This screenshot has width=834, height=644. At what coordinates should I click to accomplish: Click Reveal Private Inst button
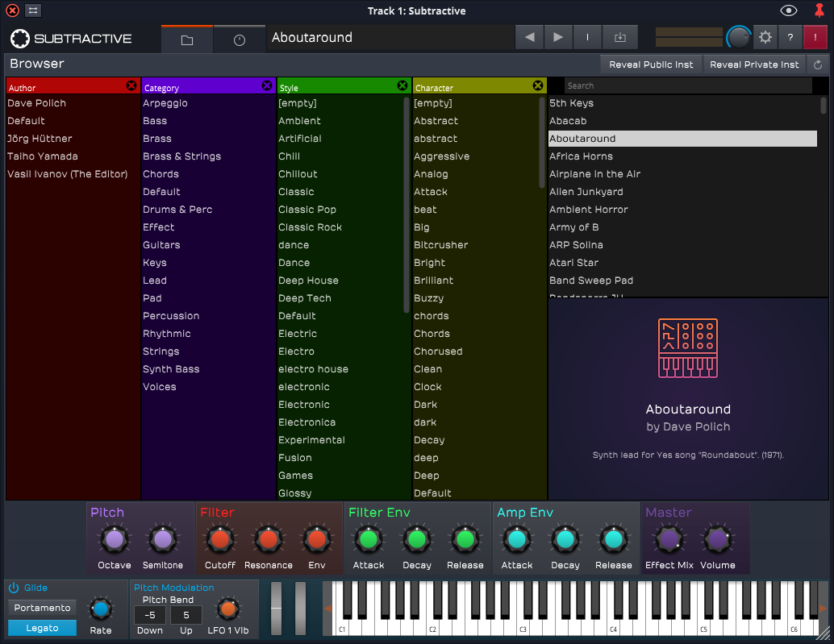tap(754, 64)
